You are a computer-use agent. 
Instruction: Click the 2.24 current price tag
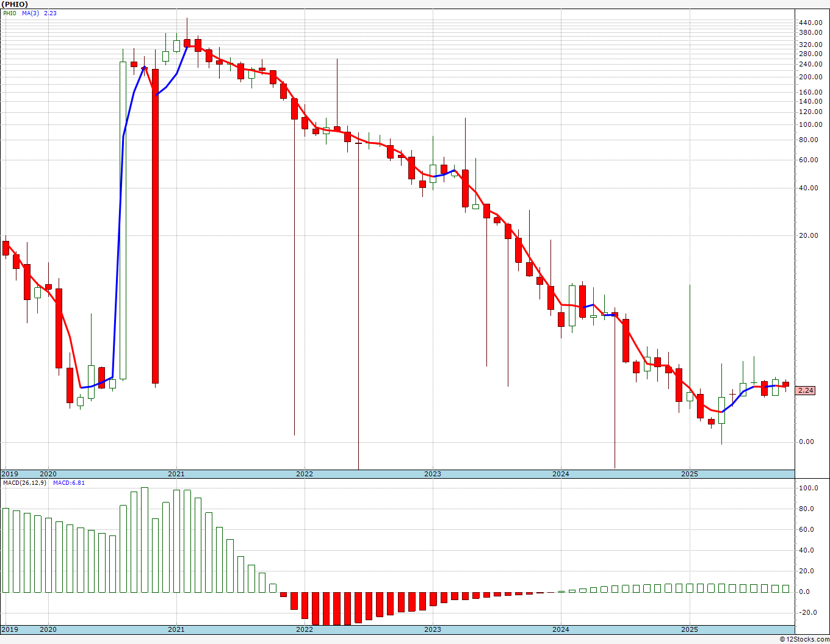[x=806, y=390]
